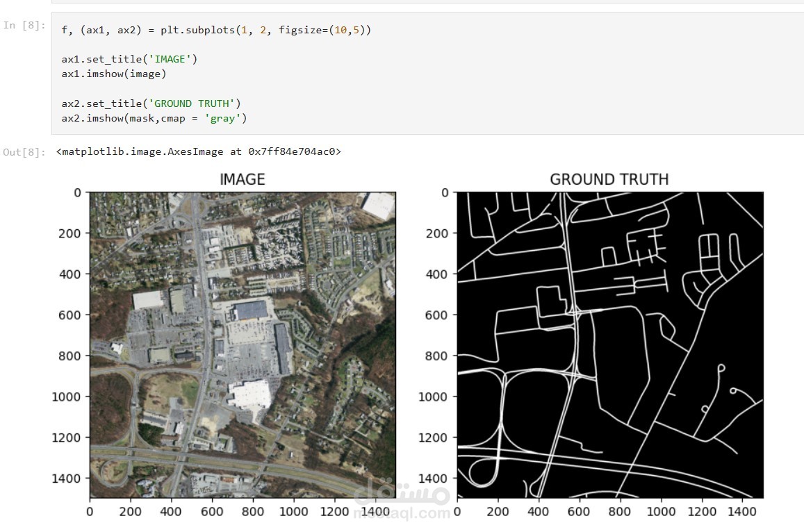This screenshot has width=804, height=532.
Task: Click the ax2.imshow(mask,cmap = 'gray') line
Action: pyautogui.click(x=154, y=118)
